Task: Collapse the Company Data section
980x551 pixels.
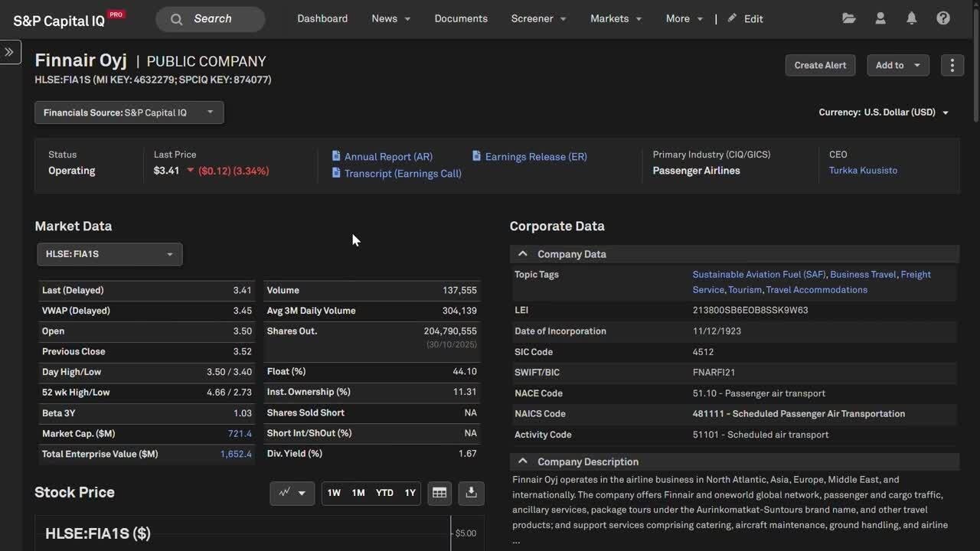Action: coord(523,254)
